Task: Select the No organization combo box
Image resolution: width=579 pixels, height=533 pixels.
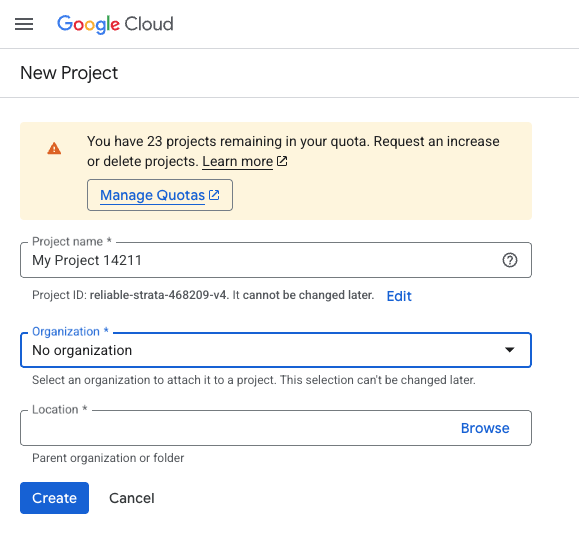Action: pos(276,350)
